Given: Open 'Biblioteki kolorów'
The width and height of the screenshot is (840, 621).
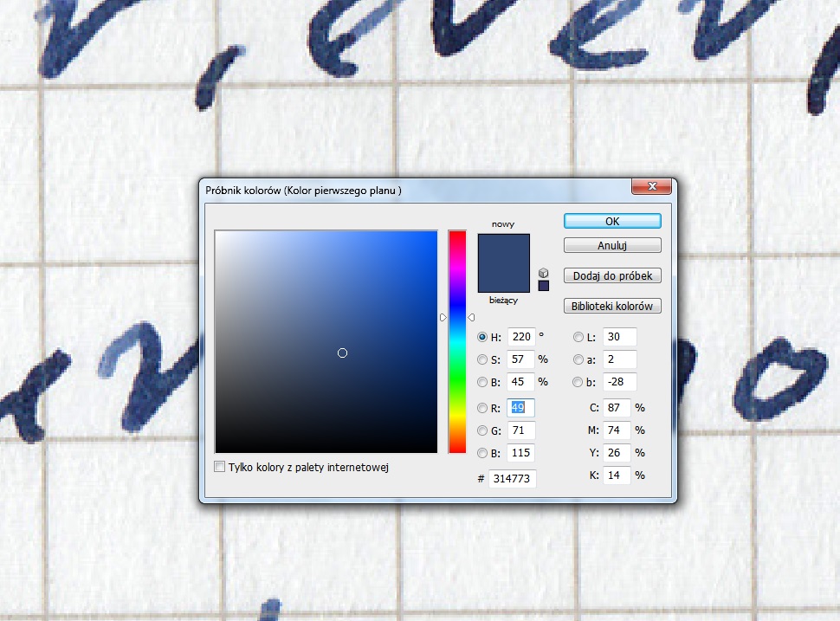Looking at the screenshot, I should pyautogui.click(x=612, y=306).
